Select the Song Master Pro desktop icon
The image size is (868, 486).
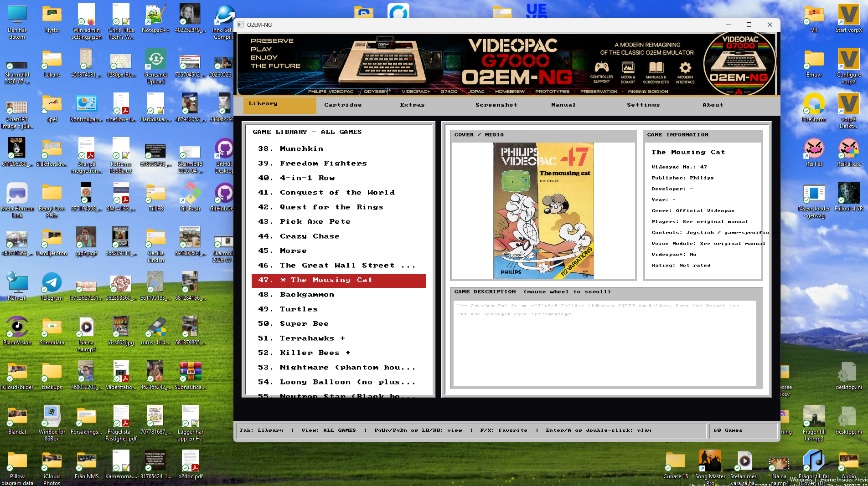click(x=710, y=467)
